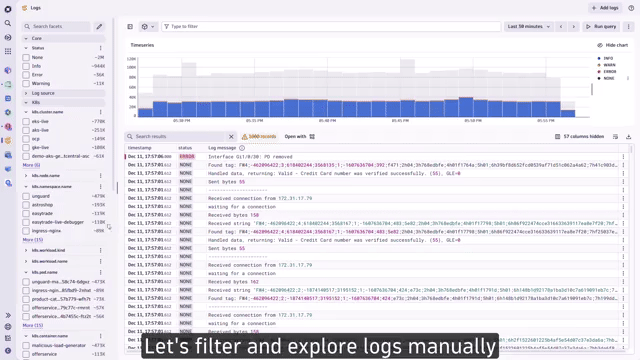640x360 pixels.
Task: Sort by the status column header
Action: pyautogui.click(x=185, y=148)
